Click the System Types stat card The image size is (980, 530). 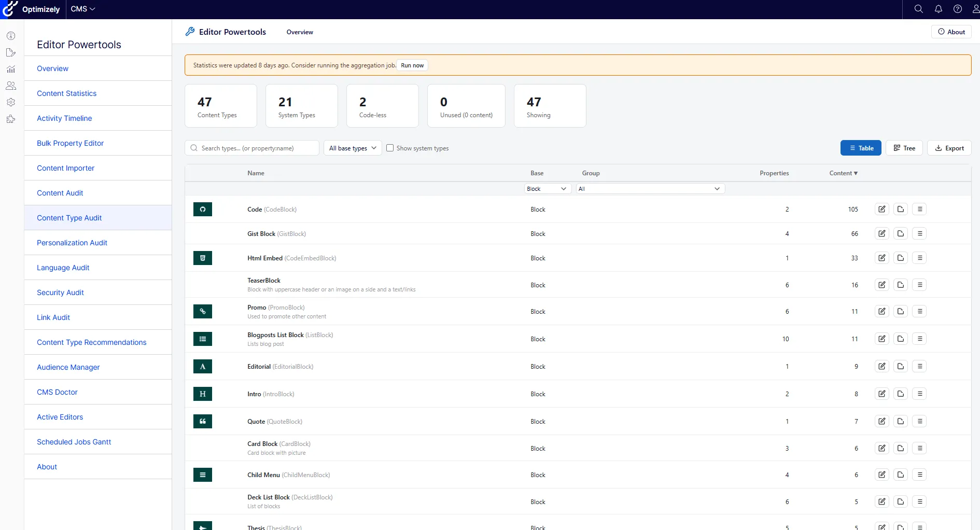pyautogui.click(x=302, y=106)
